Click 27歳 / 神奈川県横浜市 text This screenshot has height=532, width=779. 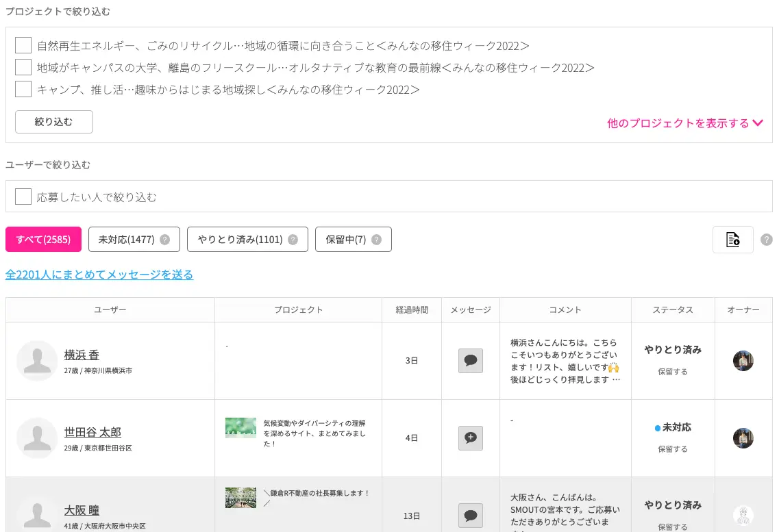(98, 370)
